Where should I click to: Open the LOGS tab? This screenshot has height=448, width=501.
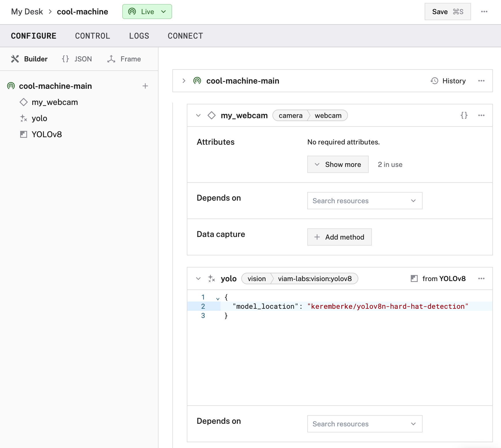coord(139,36)
